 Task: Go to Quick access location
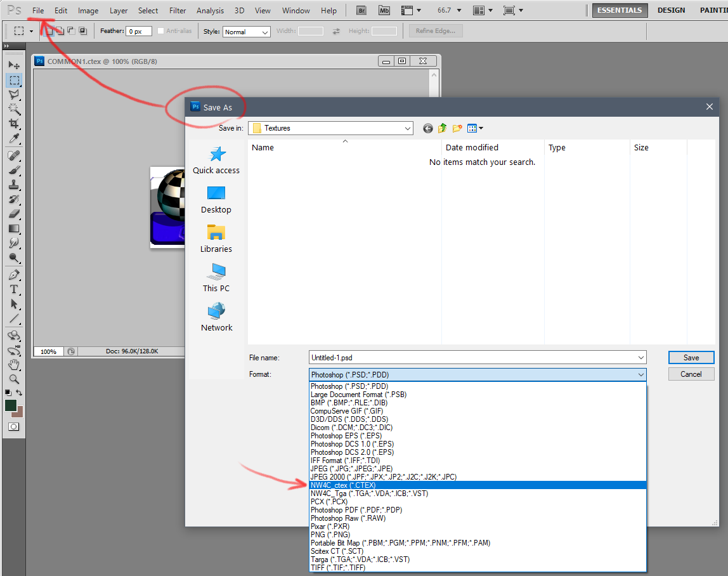tap(216, 160)
